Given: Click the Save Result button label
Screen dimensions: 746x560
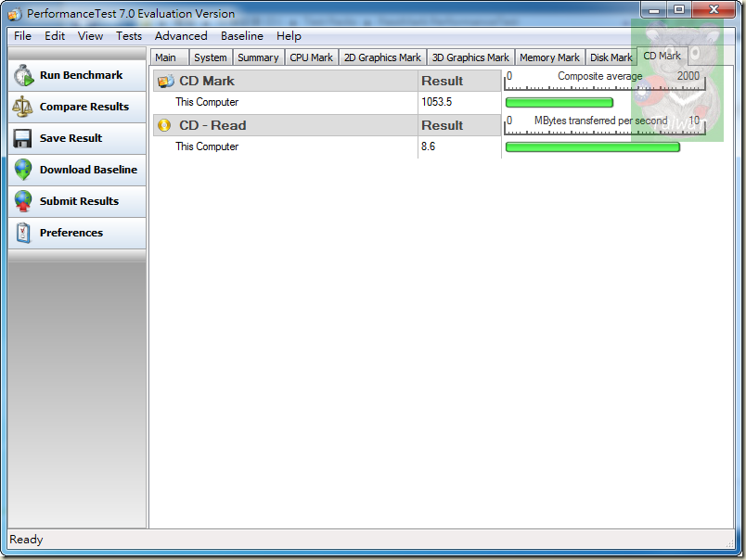Looking at the screenshot, I should (x=71, y=138).
